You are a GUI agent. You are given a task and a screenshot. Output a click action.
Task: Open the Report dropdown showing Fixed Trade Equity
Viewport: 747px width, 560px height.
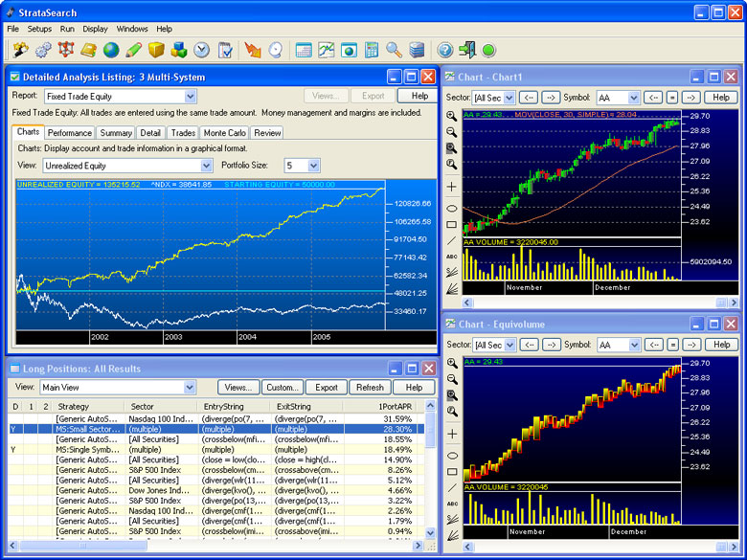pos(190,96)
